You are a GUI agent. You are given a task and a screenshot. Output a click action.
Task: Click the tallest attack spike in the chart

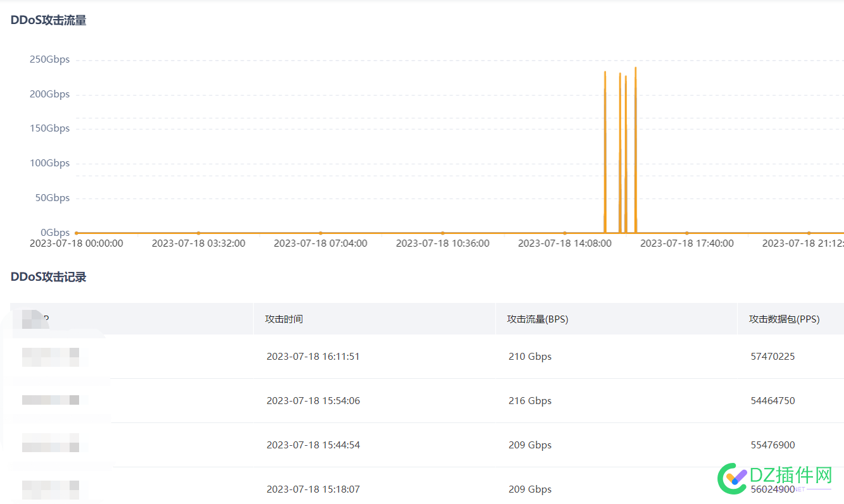click(635, 150)
